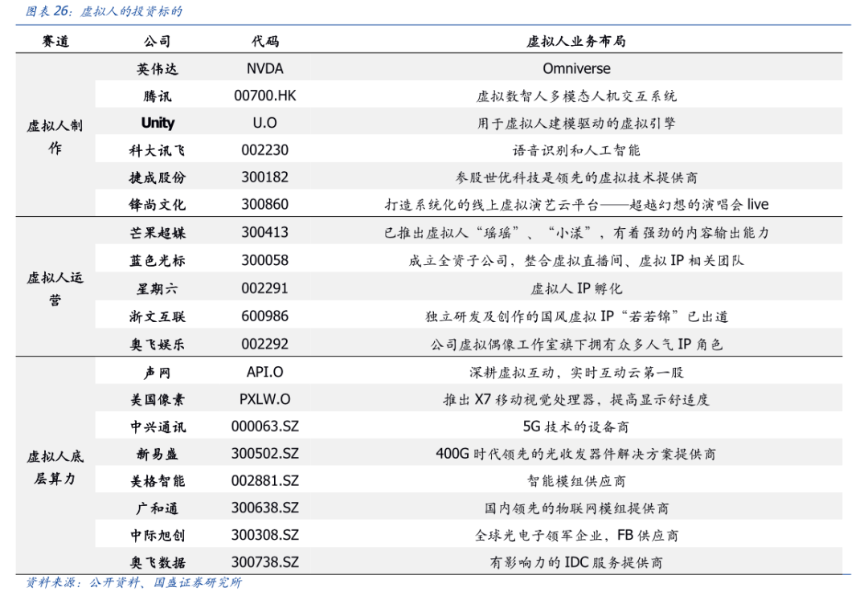Click description 虚拟数智人多模态人机交互系统

pos(576,96)
